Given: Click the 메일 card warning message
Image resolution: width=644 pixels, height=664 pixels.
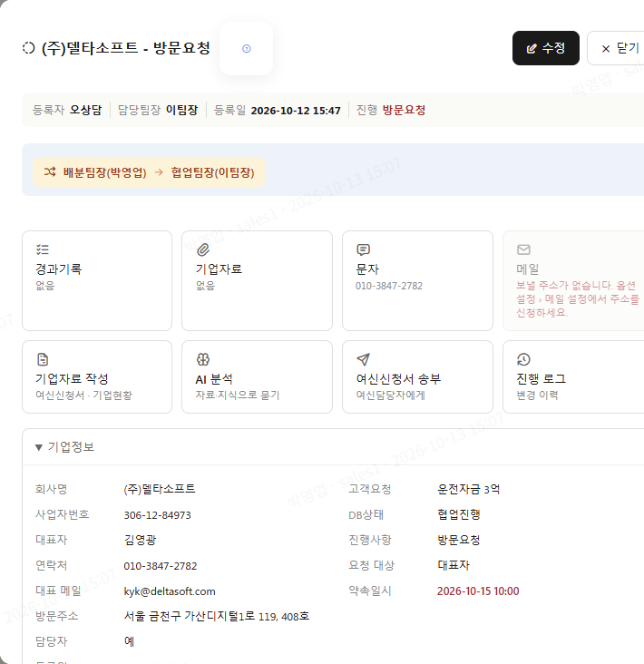Looking at the screenshot, I should (x=578, y=299).
